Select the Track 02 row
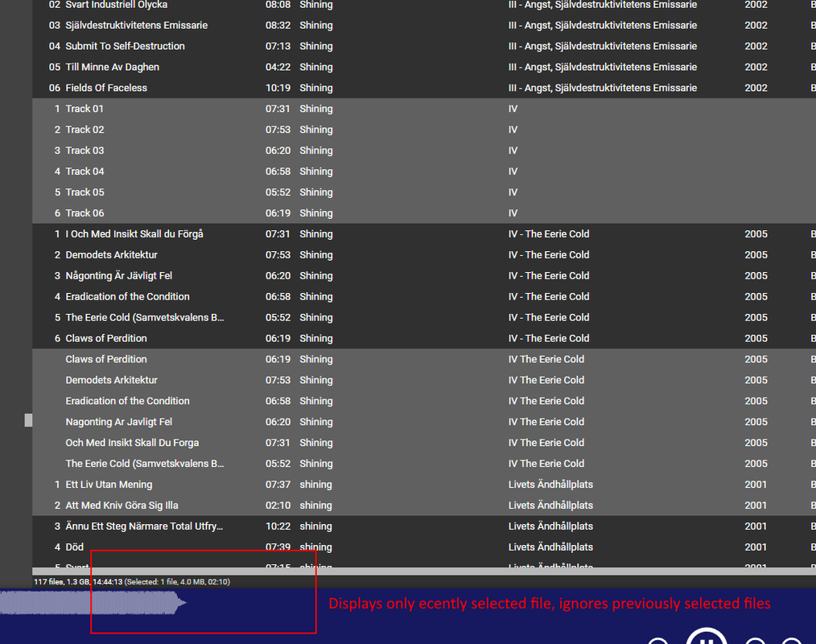This screenshot has width=816, height=644. click(x=424, y=130)
